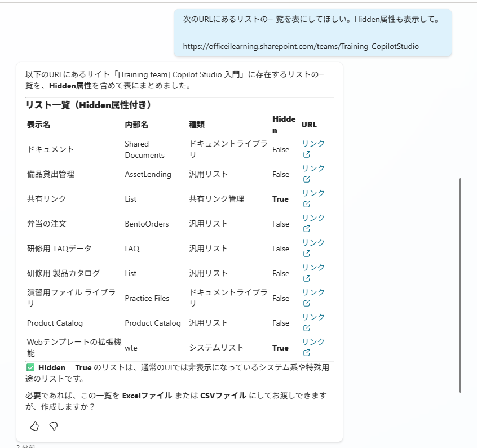Click external link icon in Product Catalog row
The width and height of the screenshot is (477, 448).
point(307,328)
